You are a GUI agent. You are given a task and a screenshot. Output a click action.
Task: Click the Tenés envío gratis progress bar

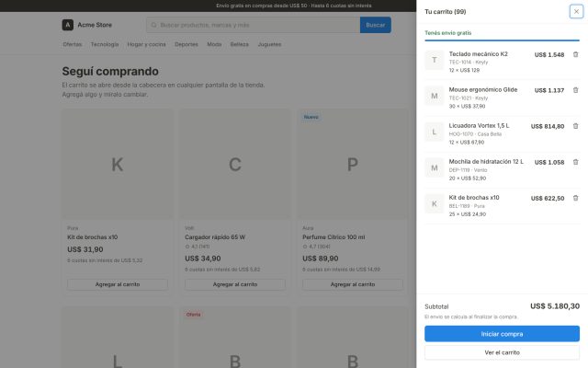502,40
